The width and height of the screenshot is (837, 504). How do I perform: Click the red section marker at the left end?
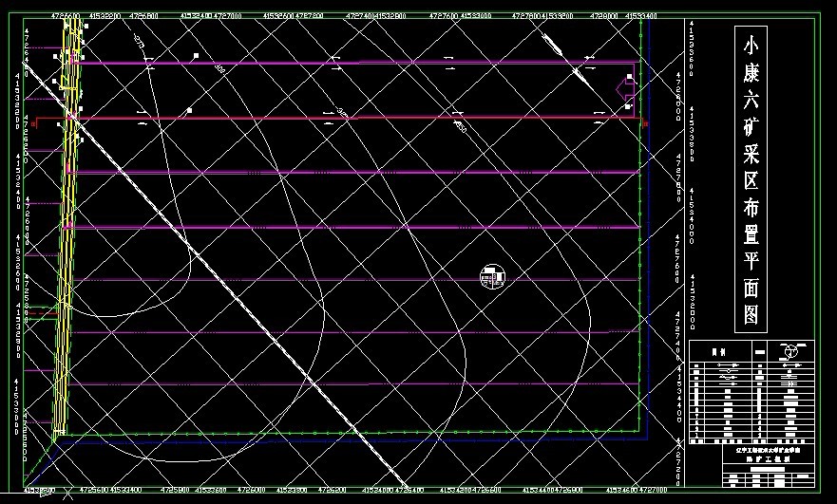[x=35, y=123]
